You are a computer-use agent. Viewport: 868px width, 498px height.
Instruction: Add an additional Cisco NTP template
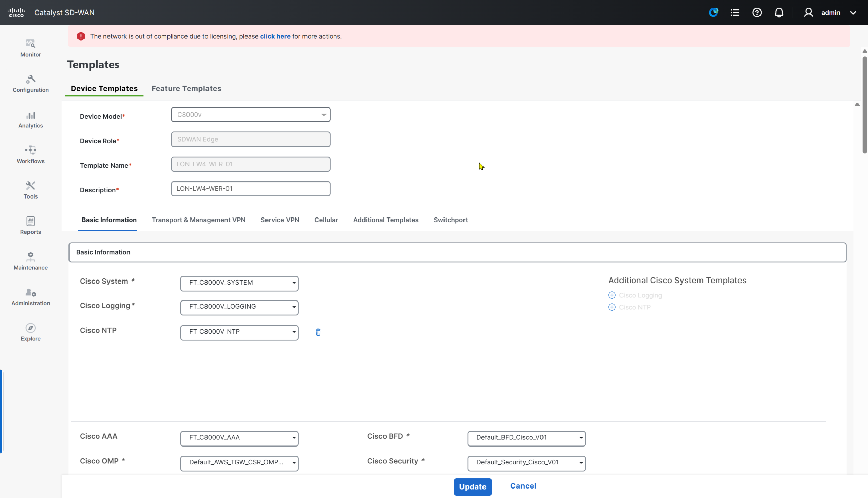click(x=635, y=307)
